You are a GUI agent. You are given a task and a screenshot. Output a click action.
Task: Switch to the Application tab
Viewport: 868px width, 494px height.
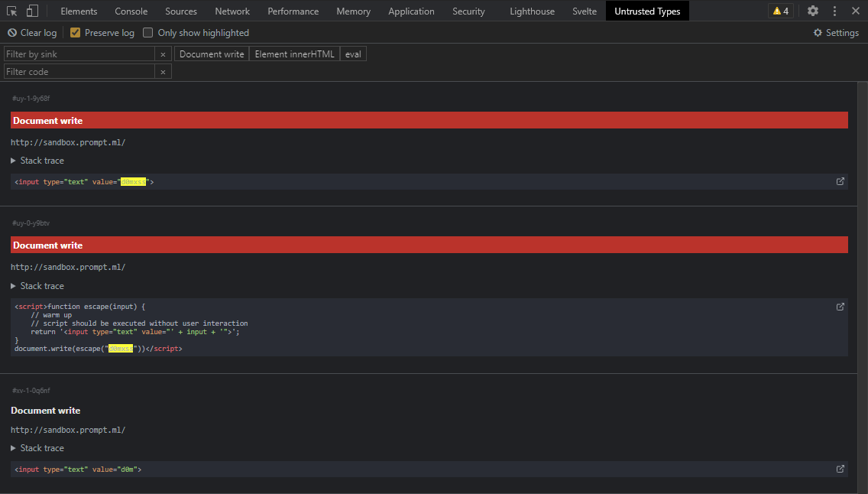coord(411,11)
